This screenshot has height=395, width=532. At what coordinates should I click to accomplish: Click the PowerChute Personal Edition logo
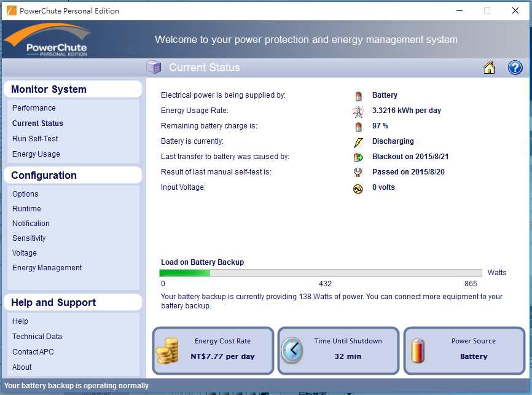pos(47,40)
